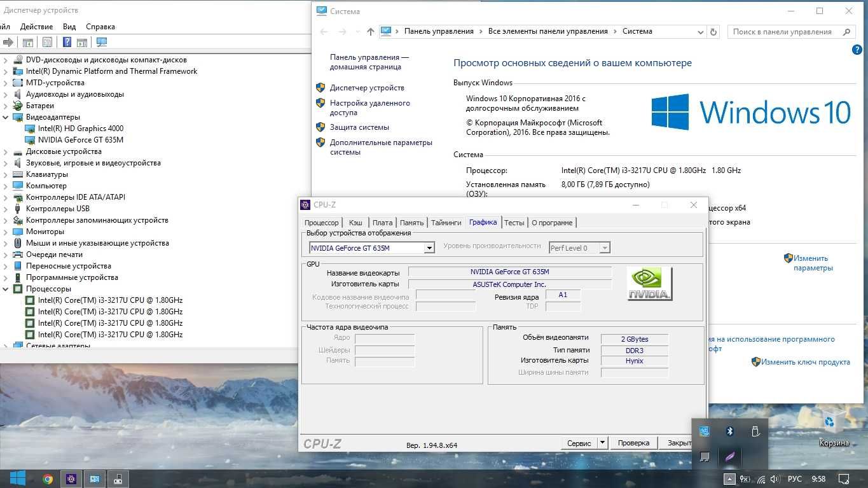Click the Intel graphics tray icon
Viewport: 868px width, 488px height.
point(704,431)
